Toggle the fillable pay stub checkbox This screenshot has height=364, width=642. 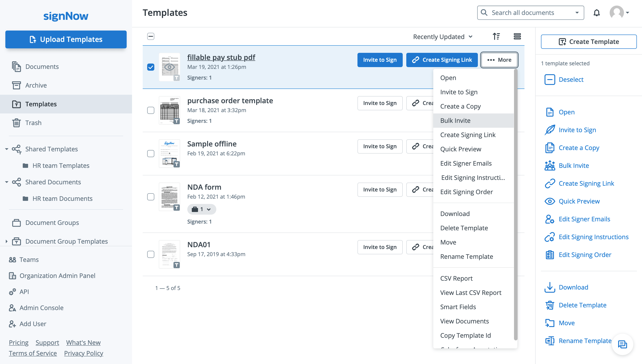point(151,67)
